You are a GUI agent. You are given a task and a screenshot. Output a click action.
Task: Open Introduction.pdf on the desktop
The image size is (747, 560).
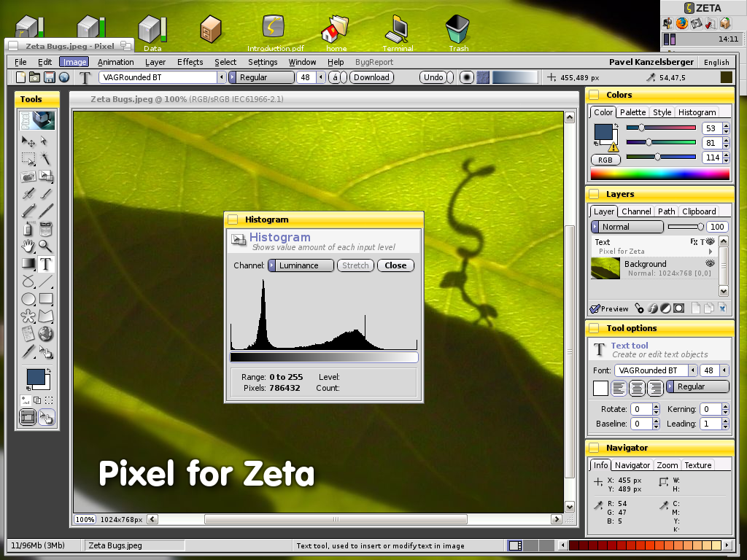click(x=275, y=32)
